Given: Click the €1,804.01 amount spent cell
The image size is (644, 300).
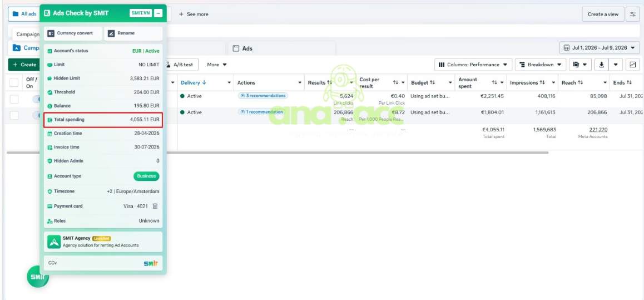Looking at the screenshot, I should point(492,112).
